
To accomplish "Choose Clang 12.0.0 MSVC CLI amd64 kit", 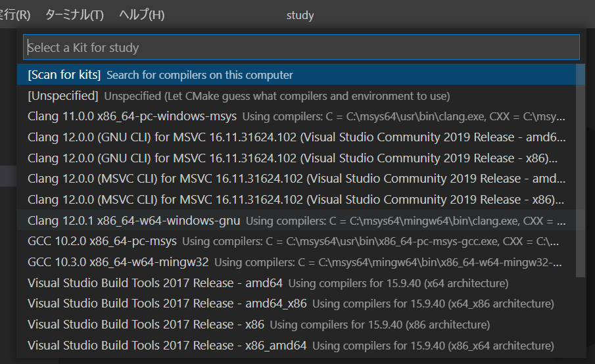I will tap(297, 179).
